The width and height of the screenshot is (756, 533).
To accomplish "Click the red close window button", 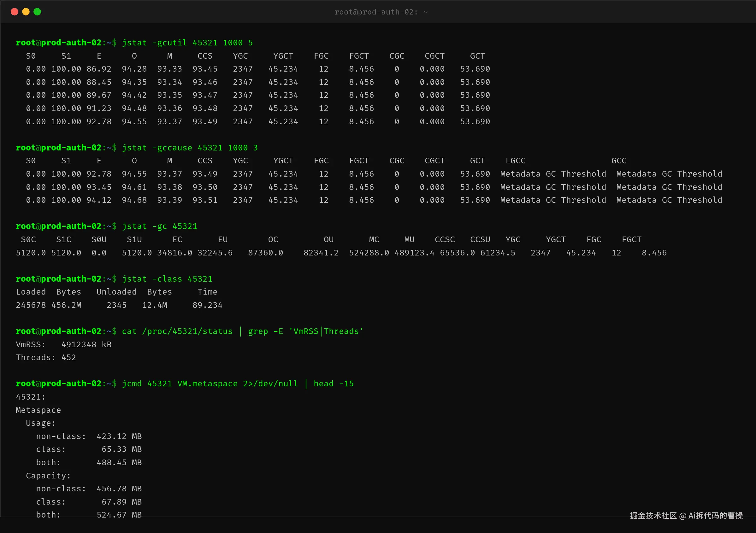I will coord(15,12).
